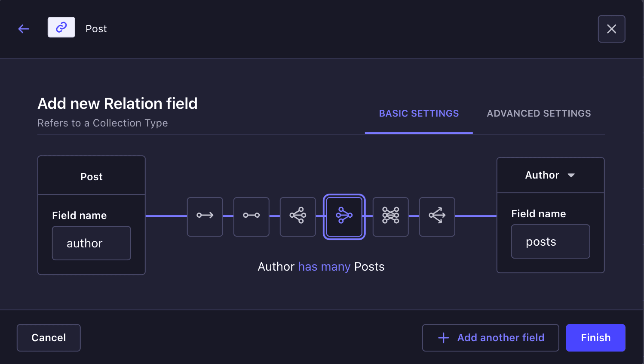Go back using the left arrow icon
Image resolution: width=644 pixels, height=364 pixels.
coord(24,29)
